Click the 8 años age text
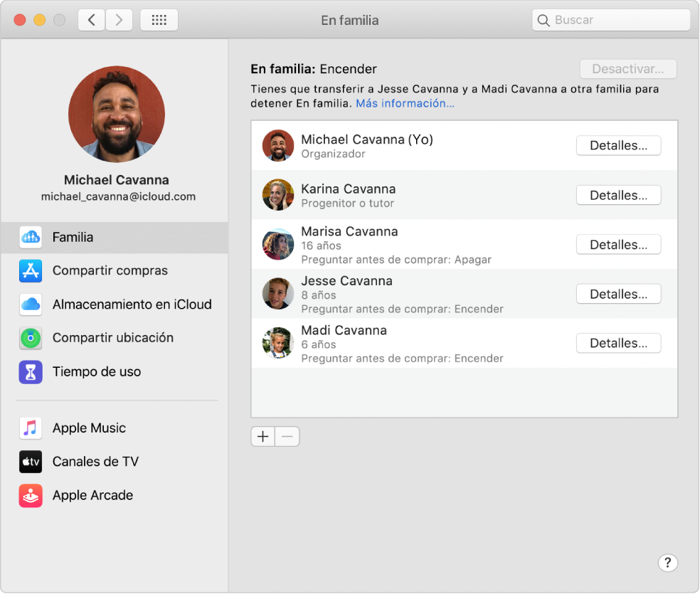 (318, 295)
